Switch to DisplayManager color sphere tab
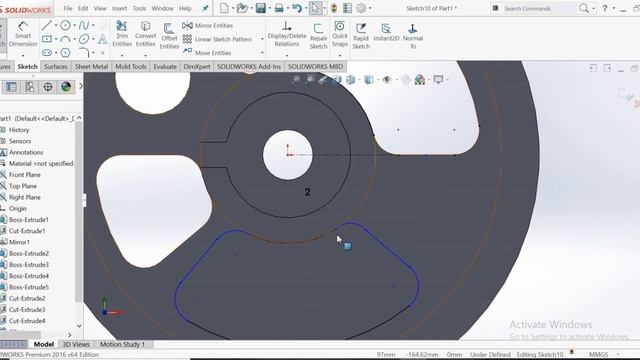 [x=66, y=87]
